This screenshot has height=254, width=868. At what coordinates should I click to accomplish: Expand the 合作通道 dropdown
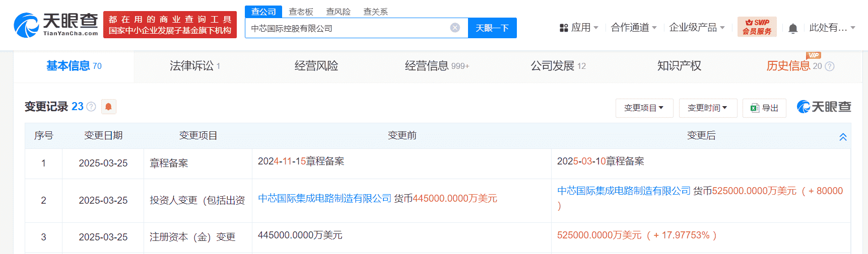click(x=633, y=28)
